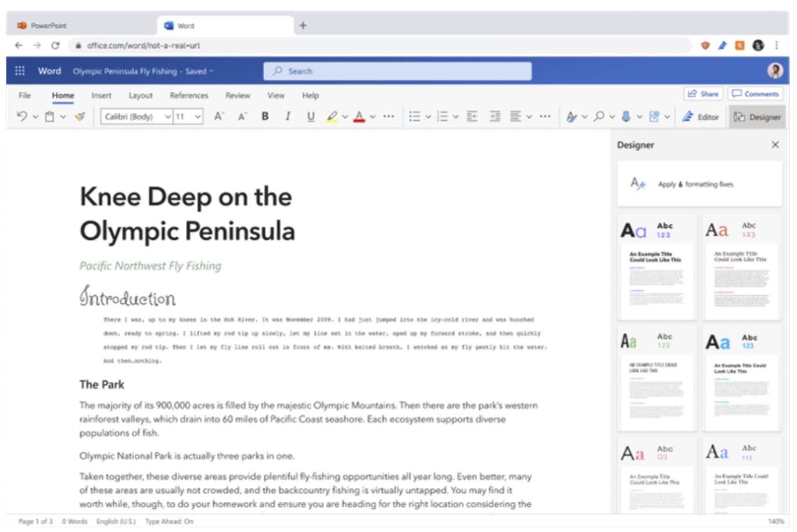Screen dimensions: 797x532
Task: Expand the Paste options arrow
Action: click(x=63, y=117)
